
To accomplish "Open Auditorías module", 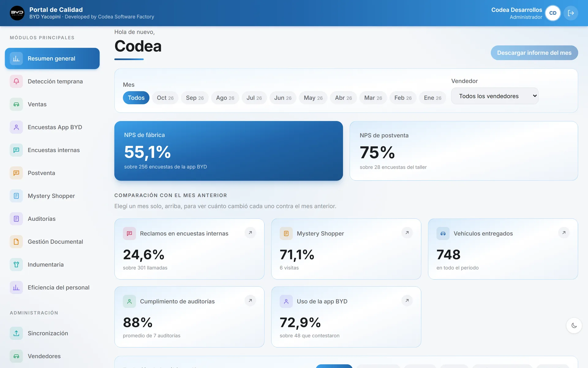I will [52, 219].
